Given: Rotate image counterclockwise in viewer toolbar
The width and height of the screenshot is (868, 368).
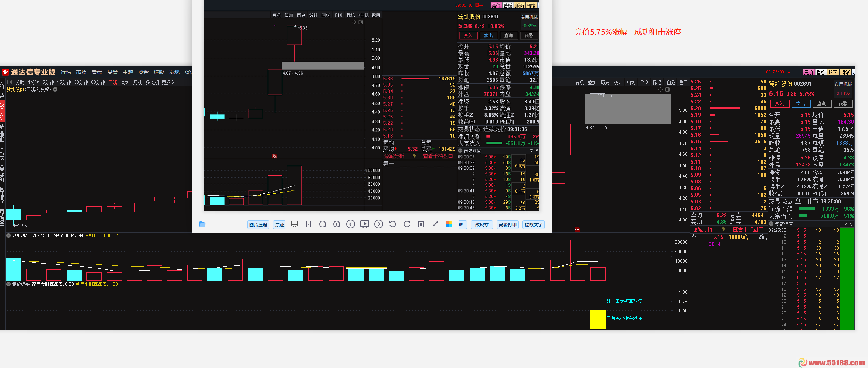Looking at the screenshot, I should [393, 224].
